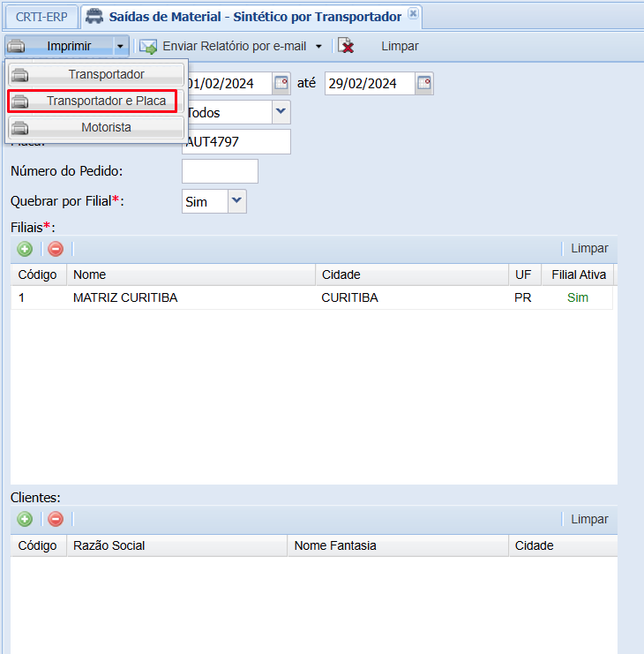Click the 29/02/2024 end date field
This screenshot has height=654, width=644.
point(370,84)
